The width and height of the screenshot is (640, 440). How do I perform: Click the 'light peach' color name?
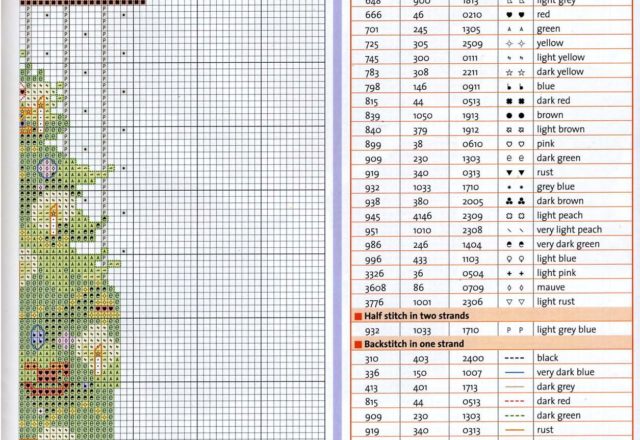(558, 215)
